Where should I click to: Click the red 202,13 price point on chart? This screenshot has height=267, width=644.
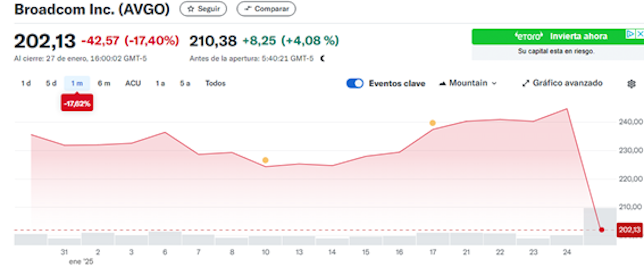(x=601, y=230)
